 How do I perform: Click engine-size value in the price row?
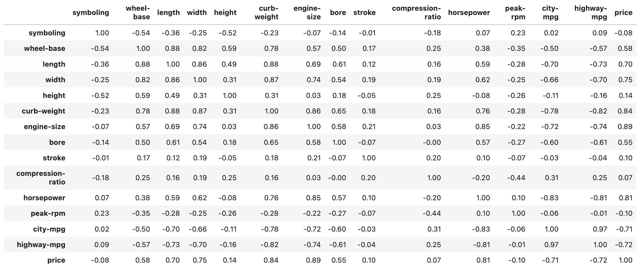click(x=313, y=260)
